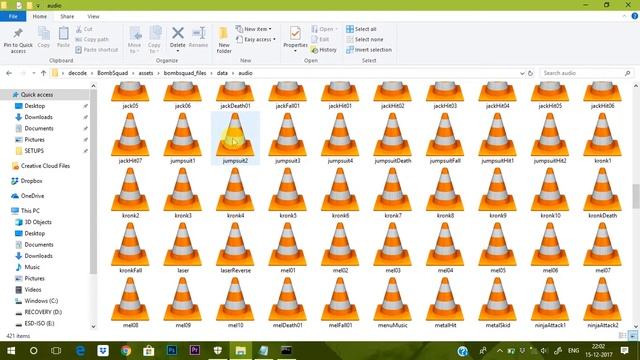
Task: Open the Windows Start menu
Action: 11,351
